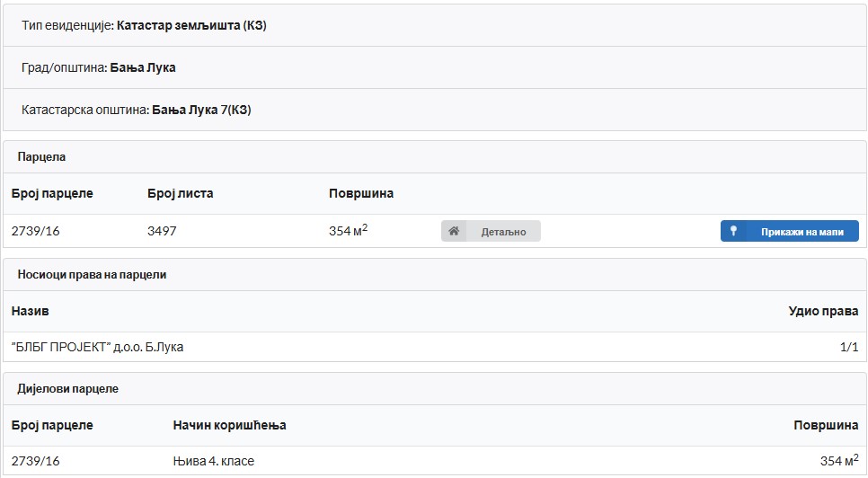Select owner "БЛБГ ПРОЈЕКТ" д.о.о. Б.Лука

(x=97, y=347)
